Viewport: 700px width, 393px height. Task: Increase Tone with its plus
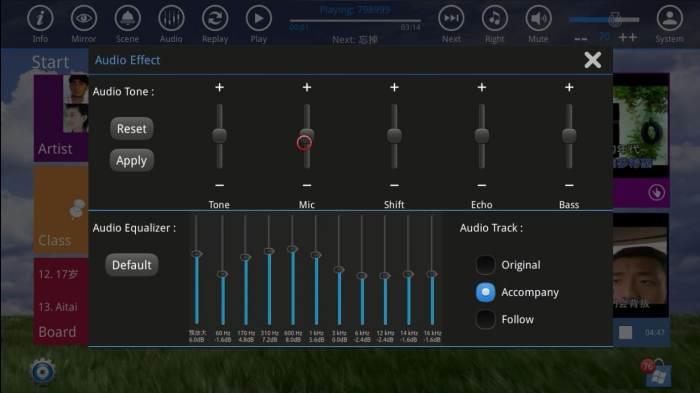point(219,87)
